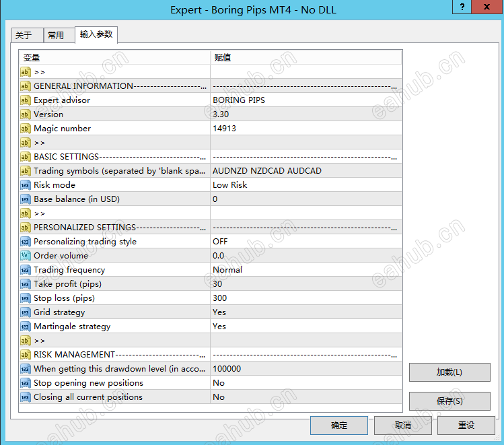Select the Order volume label

[61, 256]
